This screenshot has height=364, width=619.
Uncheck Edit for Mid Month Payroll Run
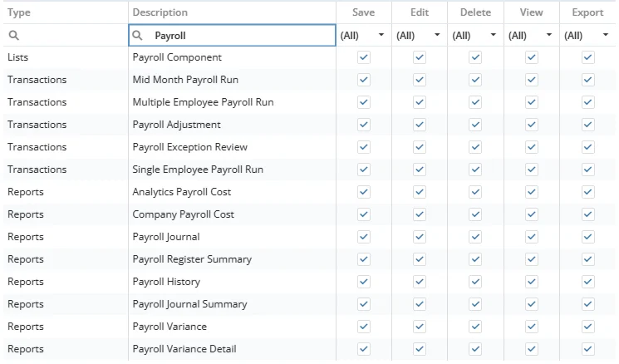point(420,80)
